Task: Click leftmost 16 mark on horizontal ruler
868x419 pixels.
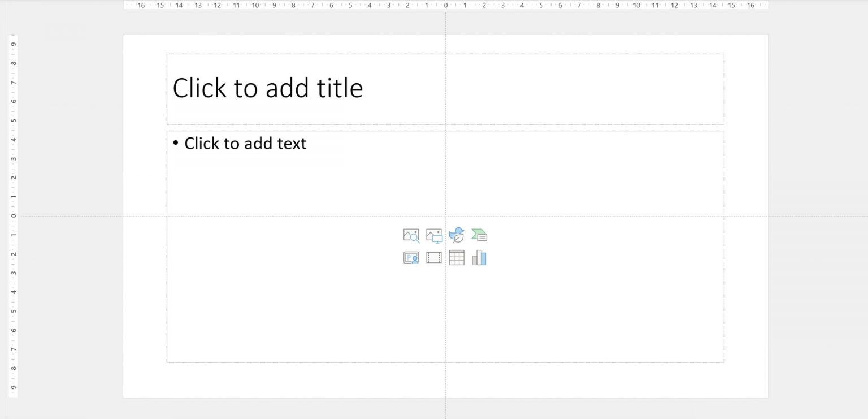Action: (x=141, y=5)
